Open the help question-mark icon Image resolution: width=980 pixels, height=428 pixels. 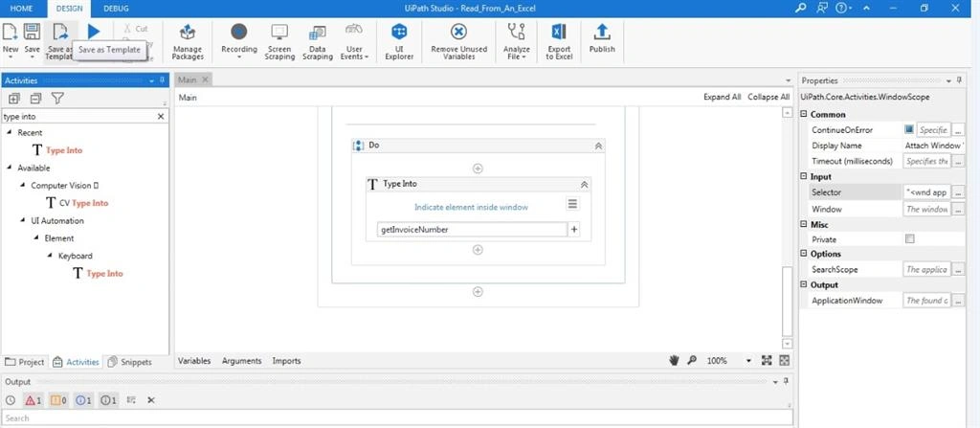(x=840, y=8)
